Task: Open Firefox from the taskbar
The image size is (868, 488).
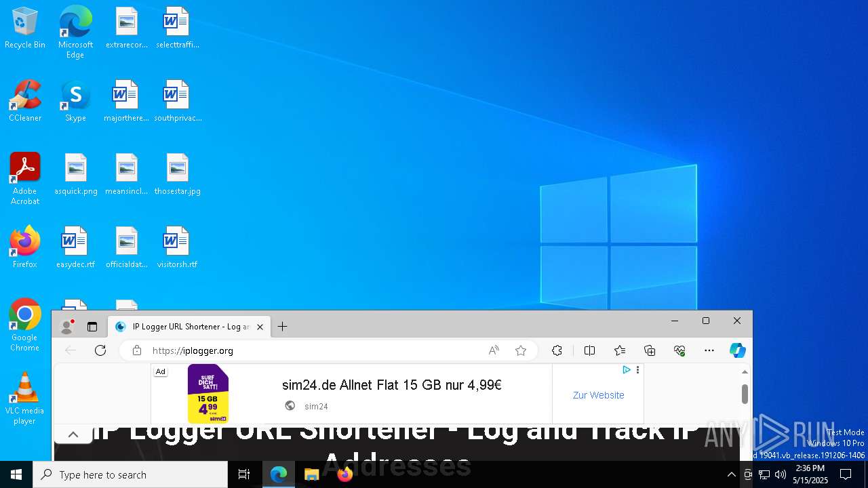Action: click(x=344, y=474)
